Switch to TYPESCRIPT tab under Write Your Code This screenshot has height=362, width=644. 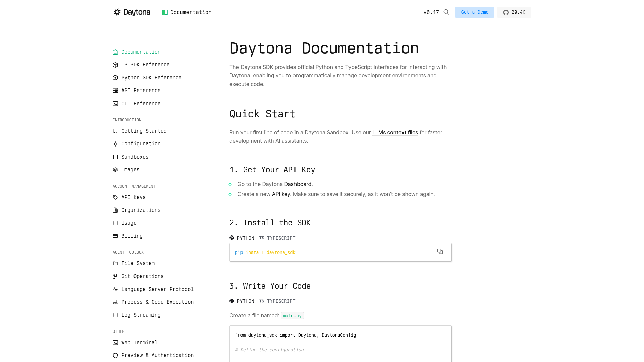(x=277, y=301)
